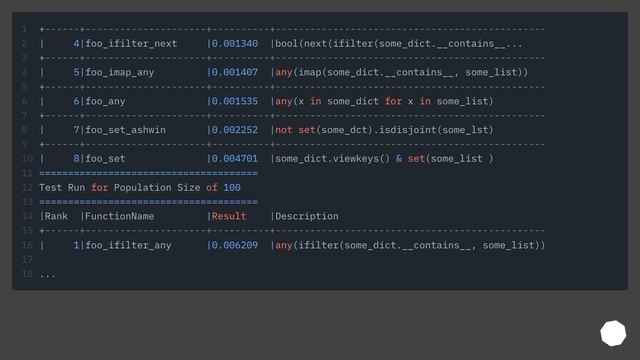Click the any(imap(some_dict.__contains__ description
This screenshot has height=360, width=640.
401,72
